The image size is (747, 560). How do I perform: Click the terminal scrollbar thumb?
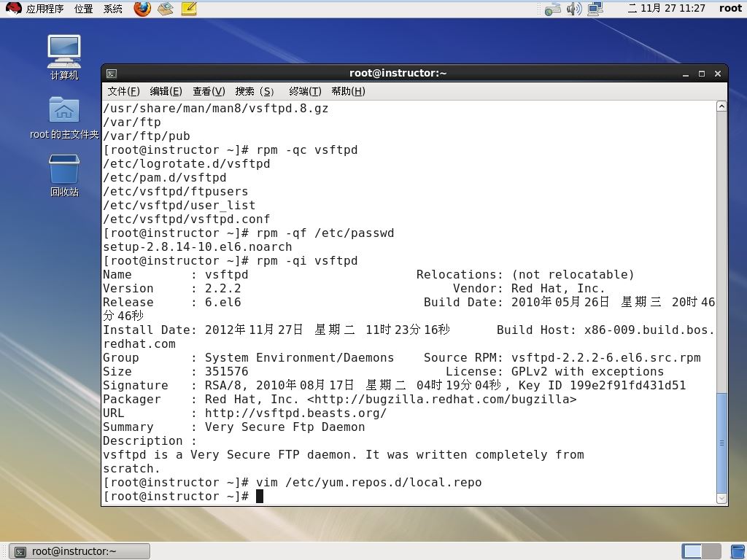[721, 443]
